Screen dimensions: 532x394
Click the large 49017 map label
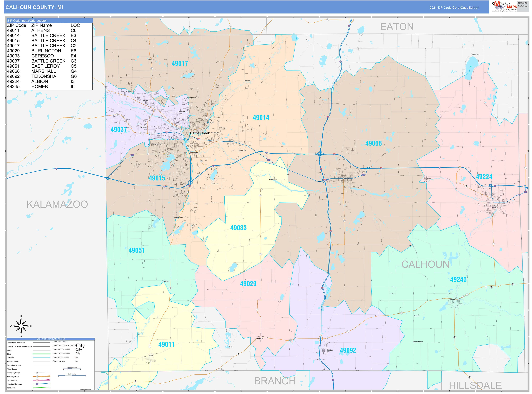click(180, 63)
